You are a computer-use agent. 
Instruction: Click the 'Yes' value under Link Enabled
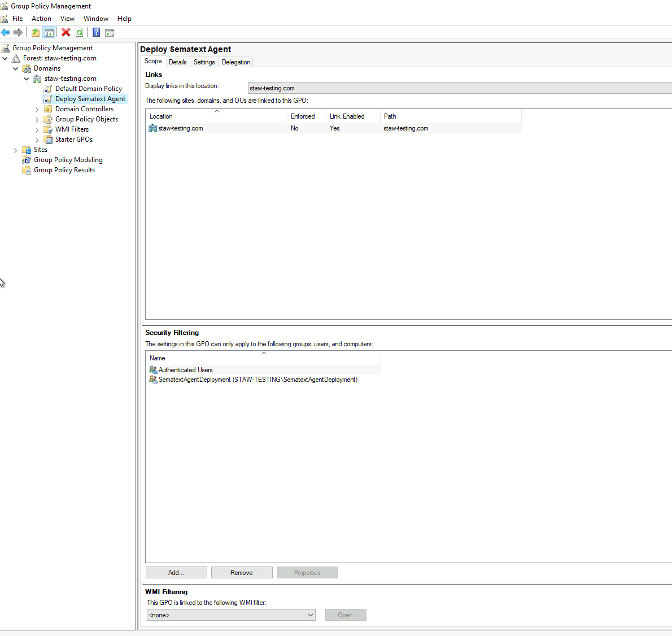point(335,128)
